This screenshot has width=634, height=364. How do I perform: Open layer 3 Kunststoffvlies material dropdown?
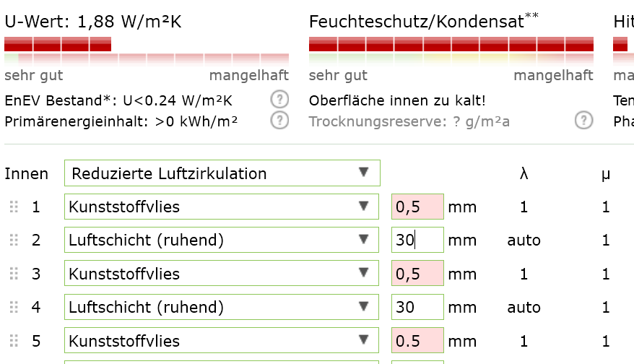(x=222, y=274)
